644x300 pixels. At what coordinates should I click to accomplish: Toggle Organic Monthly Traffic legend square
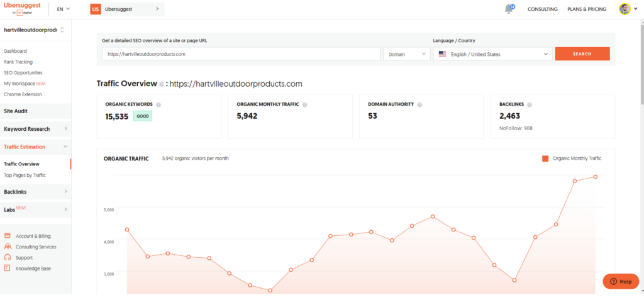[x=545, y=158]
